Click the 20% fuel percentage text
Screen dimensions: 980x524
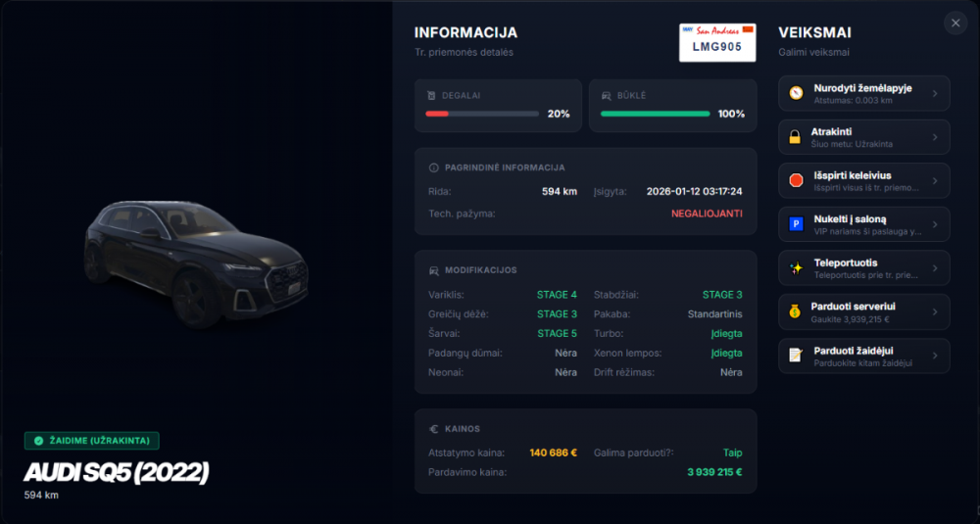(559, 114)
